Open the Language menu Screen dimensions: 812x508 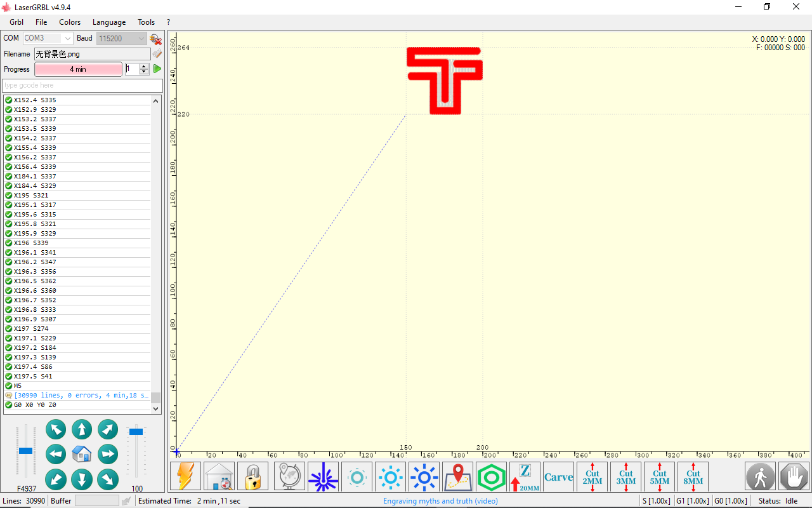tap(109, 22)
